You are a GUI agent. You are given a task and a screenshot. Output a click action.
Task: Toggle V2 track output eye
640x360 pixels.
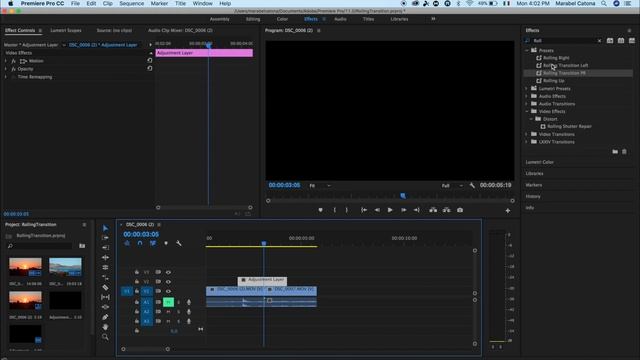pos(168,282)
